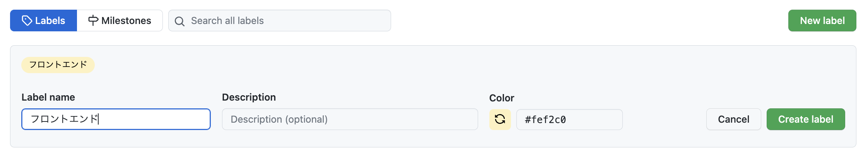Screen dimensions: 868x154
Task: Click the word "Milestones" in the tab bar
Action: pyautogui.click(x=126, y=21)
